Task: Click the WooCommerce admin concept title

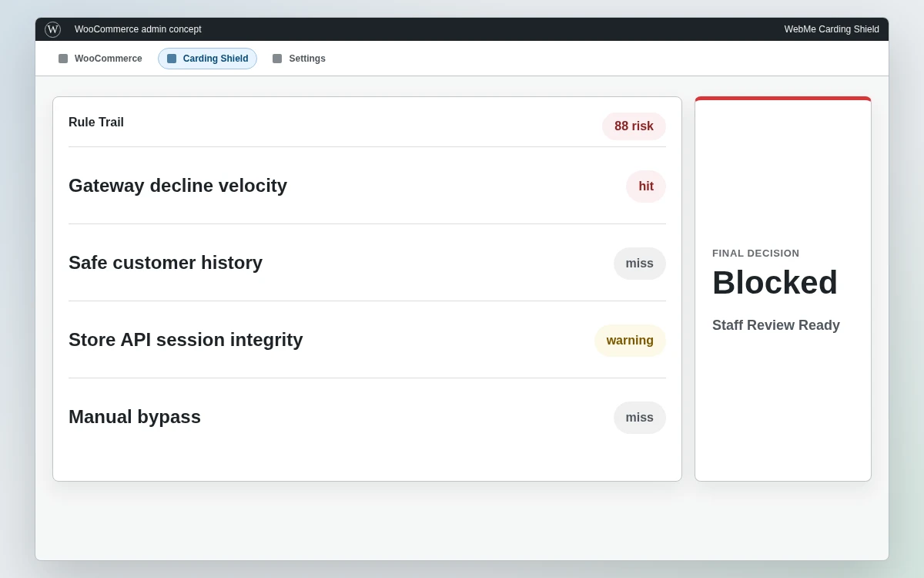Action: click(x=138, y=29)
